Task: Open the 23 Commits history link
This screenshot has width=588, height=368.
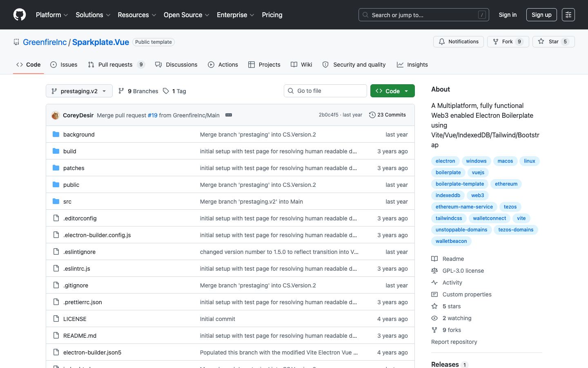Action: tap(387, 115)
